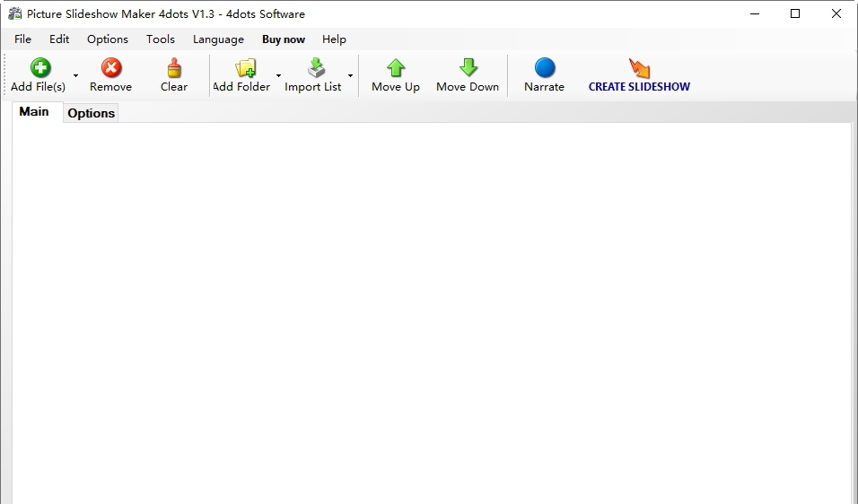Switch to the Options tab
The height and width of the screenshot is (504, 858).
click(91, 113)
